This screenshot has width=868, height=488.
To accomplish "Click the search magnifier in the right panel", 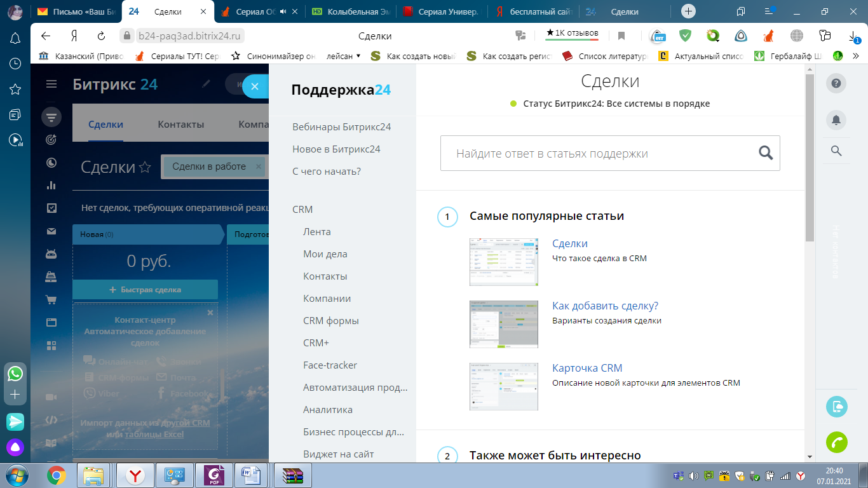I will click(x=836, y=151).
